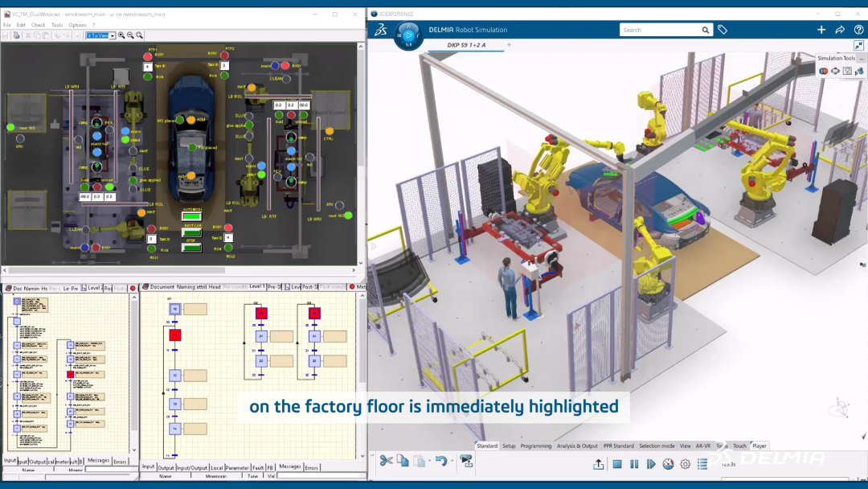Switch to the View tab
Image resolution: width=868 pixels, height=489 pixels.
pos(685,446)
